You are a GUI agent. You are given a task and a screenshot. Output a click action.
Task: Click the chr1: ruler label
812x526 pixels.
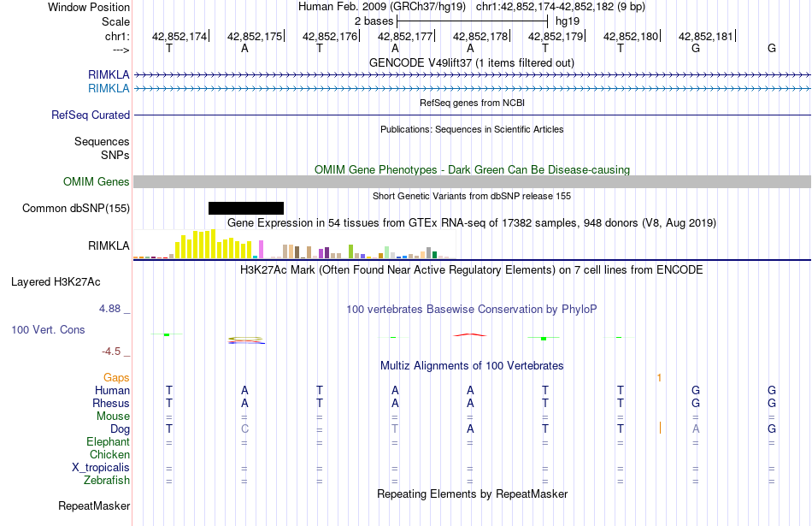coord(118,36)
